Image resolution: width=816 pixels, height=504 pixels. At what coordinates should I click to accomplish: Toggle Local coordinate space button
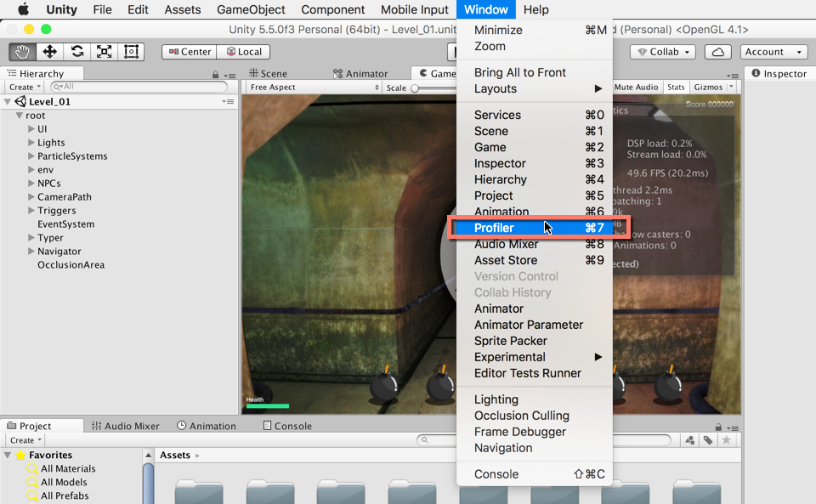[244, 52]
